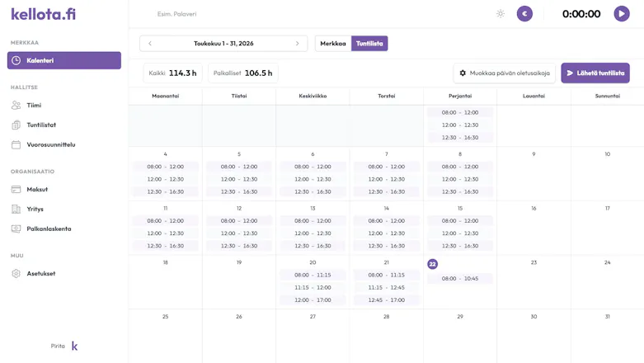Open 12:45 - 17:00 entry on day 21
The height and width of the screenshot is (363, 644).
tap(386, 300)
